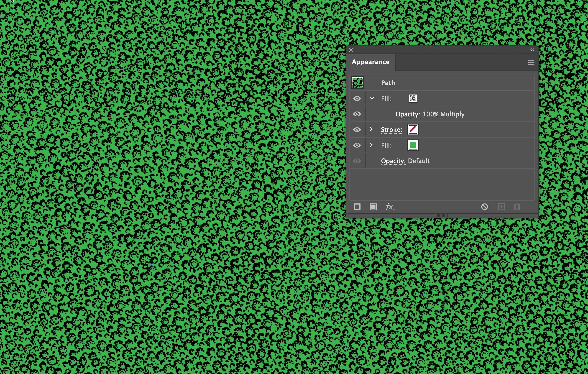Toggle visibility of the Stroke row
The image size is (588, 374).
357,130
